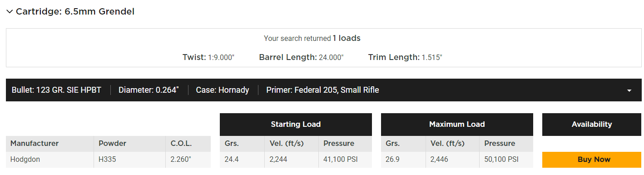Click the 41,100 PSI starting pressure value
The image size is (644, 175).
[x=340, y=160]
